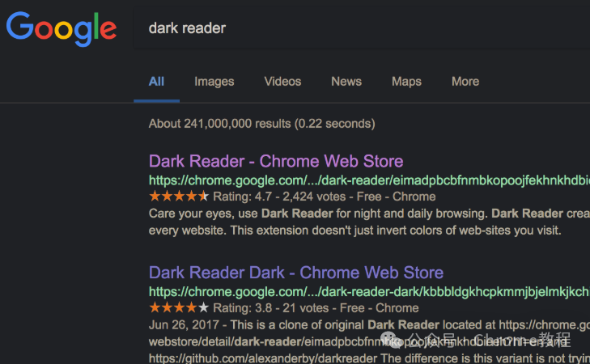Open 'Dark Reader - Chrome Web Store' result
This screenshot has width=590, height=364.
pos(276,161)
